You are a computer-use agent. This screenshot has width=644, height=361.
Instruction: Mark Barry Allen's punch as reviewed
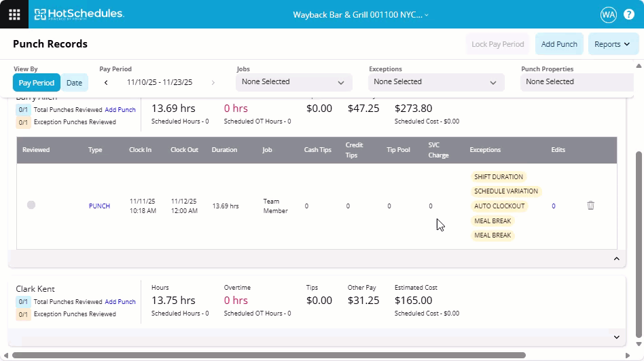point(31,205)
